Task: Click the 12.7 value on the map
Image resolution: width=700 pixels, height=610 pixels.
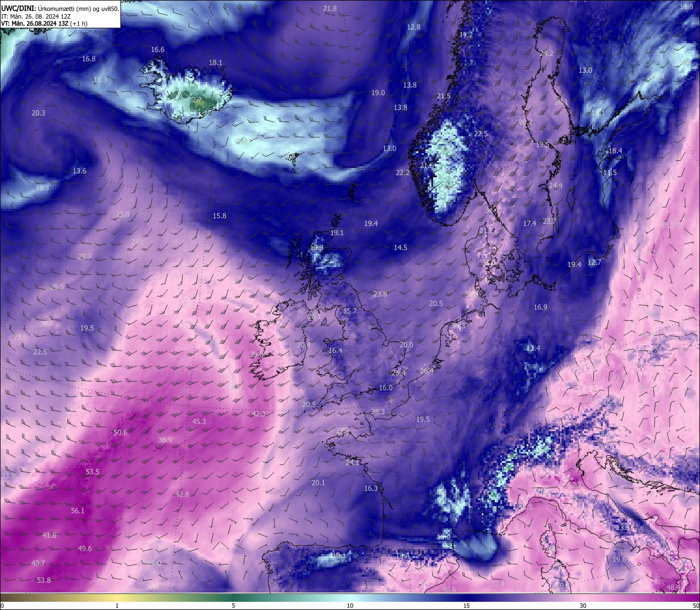Action: pyautogui.click(x=594, y=263)
